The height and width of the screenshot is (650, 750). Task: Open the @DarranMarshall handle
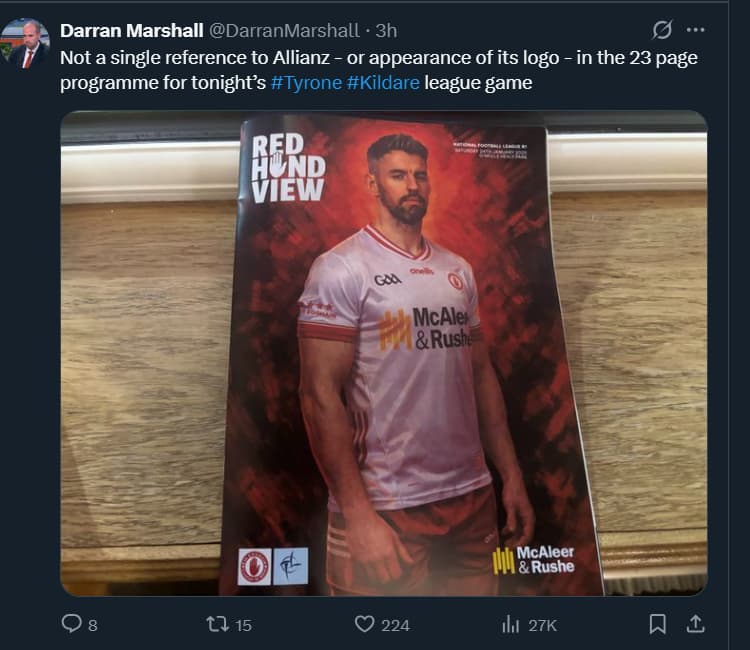284,31
